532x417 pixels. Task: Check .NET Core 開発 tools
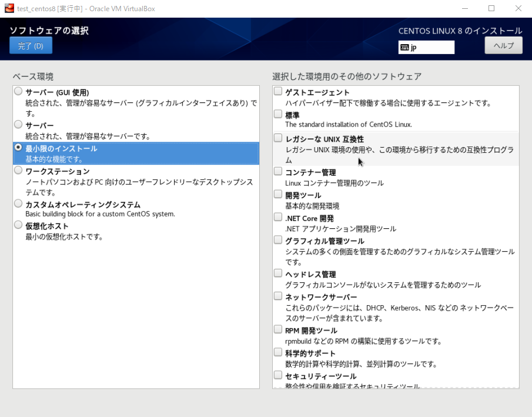pos(277,216)
